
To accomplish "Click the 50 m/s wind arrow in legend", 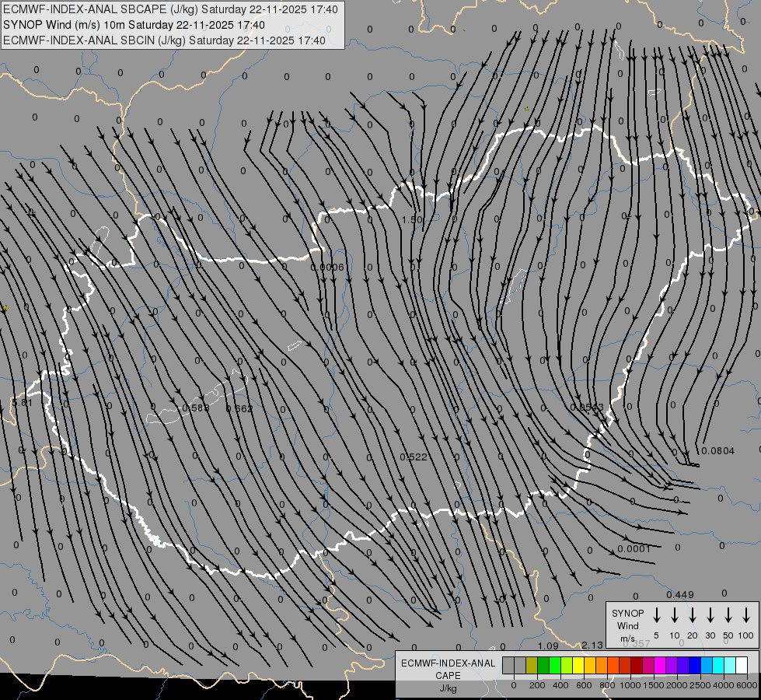I will 728,615.
